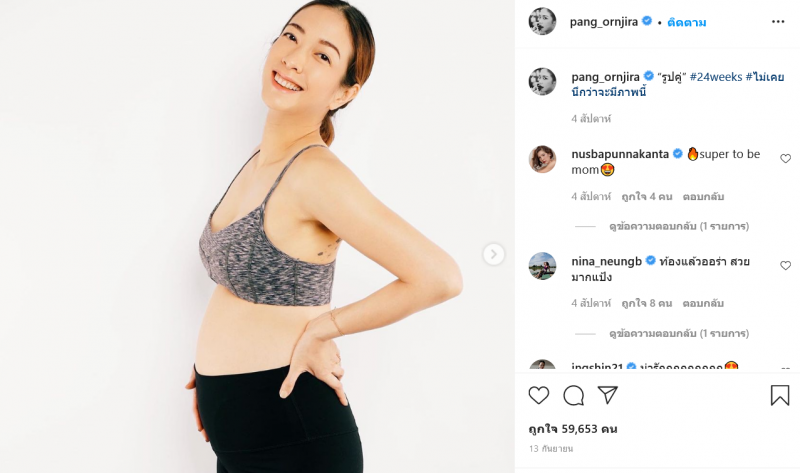Image resolution: width=800 pixels, height=473 pixels.
Task: Open nina_neungb's profile avatar
Action: (542, 266)
